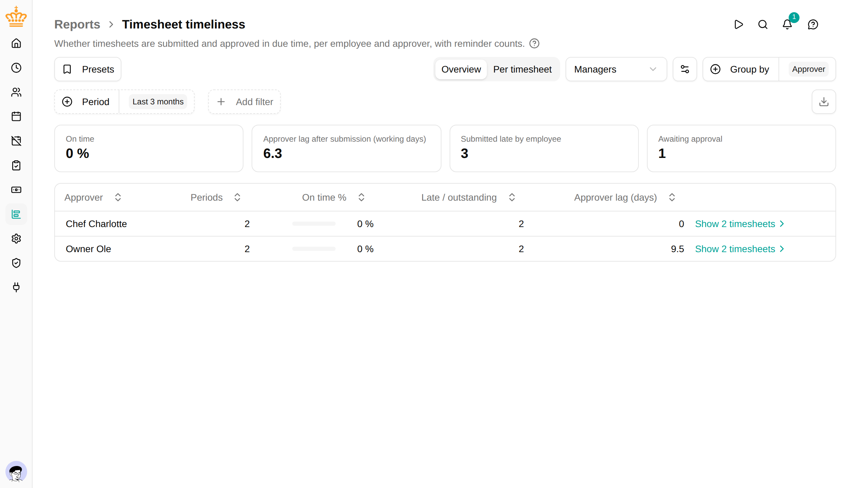Click the crown logo in the sidebar
Viewport: 868px width, 488px height.
pos(16,16)
